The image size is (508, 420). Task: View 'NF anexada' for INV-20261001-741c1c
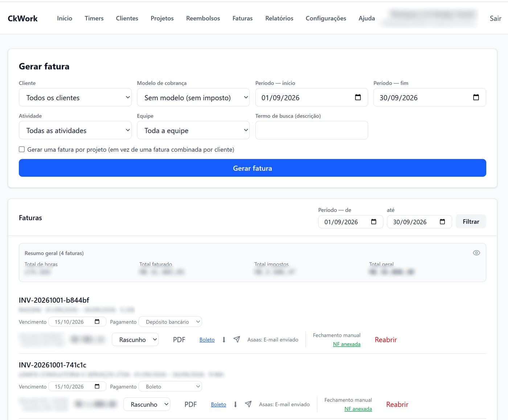358,409
